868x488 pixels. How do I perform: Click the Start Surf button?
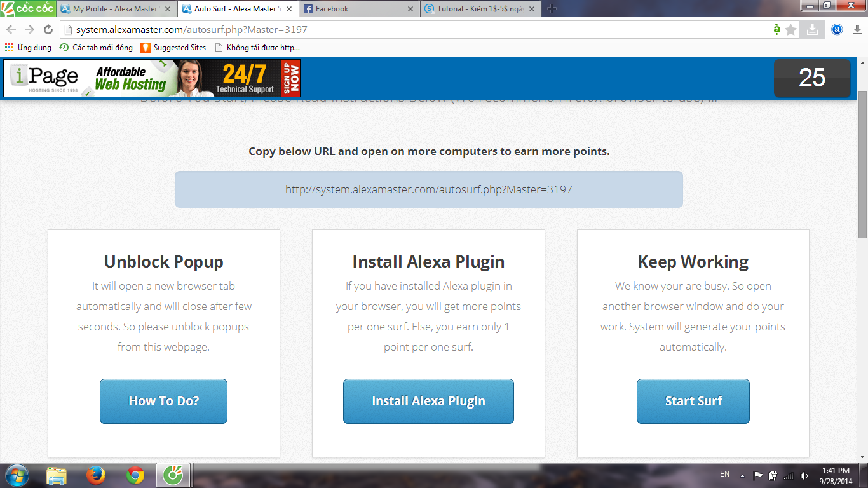tap(693, 401)
